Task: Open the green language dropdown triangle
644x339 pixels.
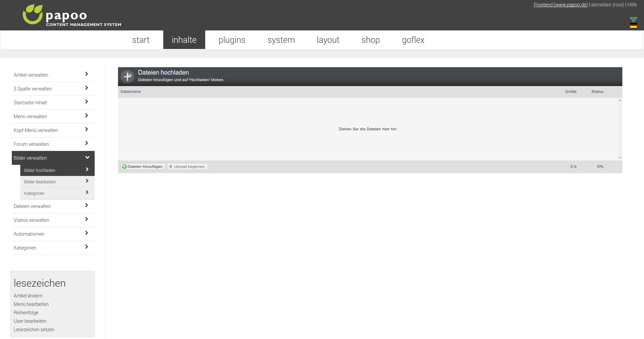Action: click(634, 20)
